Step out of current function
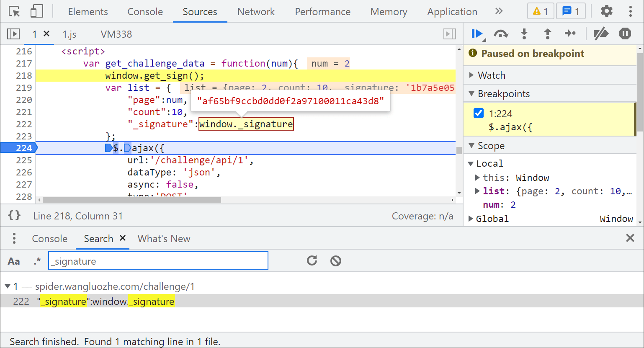The height and width of the screenshot is (348, 644). [x=547, y=34]
